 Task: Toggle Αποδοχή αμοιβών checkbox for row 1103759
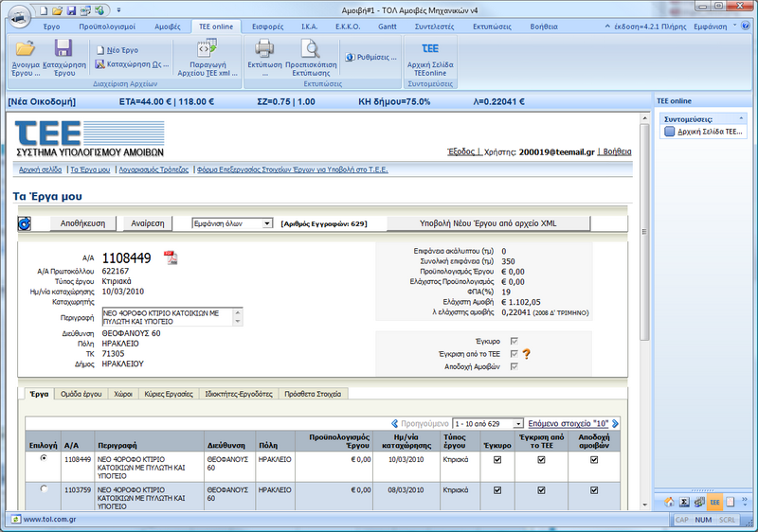point(594,490)
